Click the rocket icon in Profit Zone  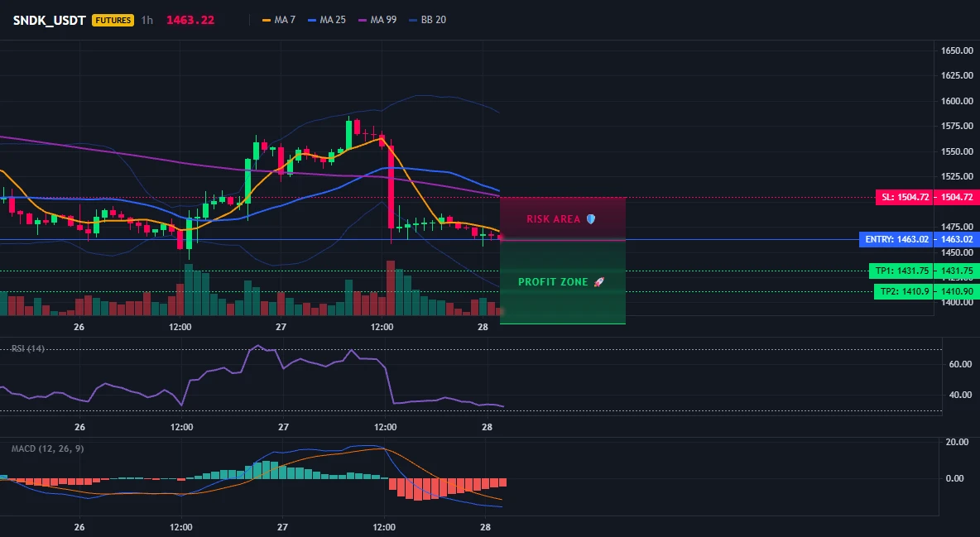pos(598,282)
